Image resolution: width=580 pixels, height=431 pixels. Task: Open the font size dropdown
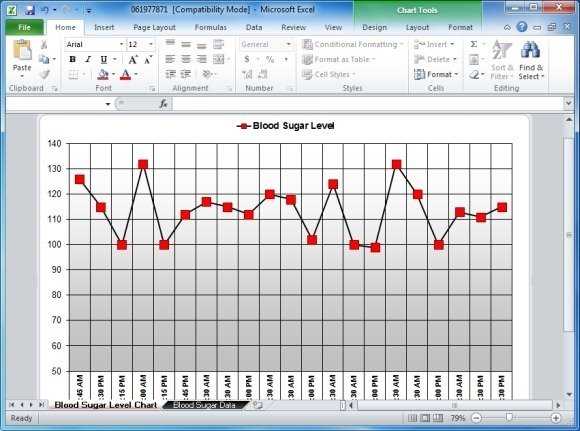coord(151,44)
